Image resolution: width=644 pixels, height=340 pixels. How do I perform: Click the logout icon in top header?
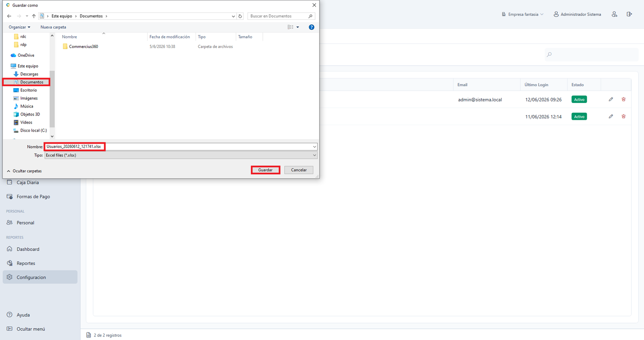[x=629, y=14]
